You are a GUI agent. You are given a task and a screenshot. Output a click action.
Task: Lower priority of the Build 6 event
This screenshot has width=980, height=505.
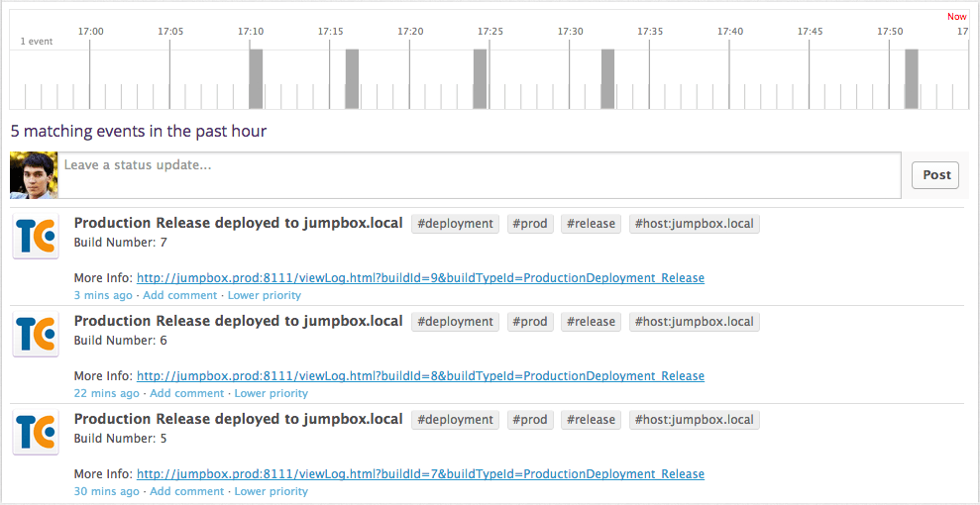(x=271, y=393)
